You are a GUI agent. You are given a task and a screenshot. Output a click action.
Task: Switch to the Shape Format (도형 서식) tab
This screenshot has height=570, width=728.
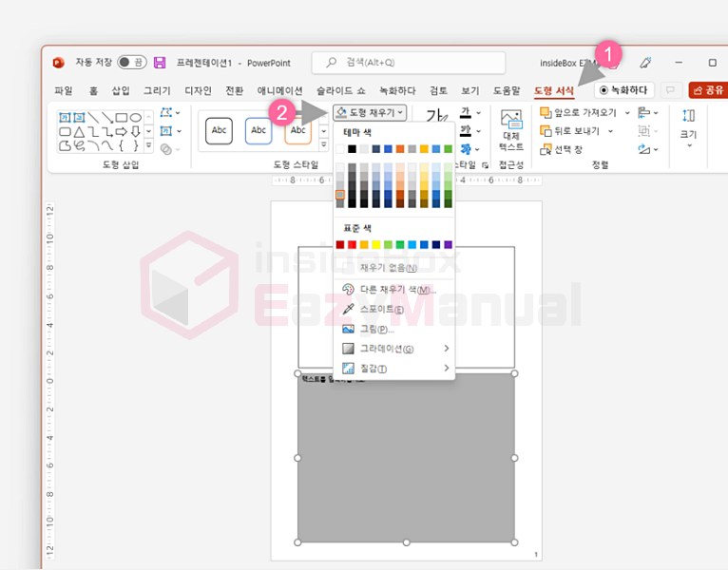(x=554, y=90)
